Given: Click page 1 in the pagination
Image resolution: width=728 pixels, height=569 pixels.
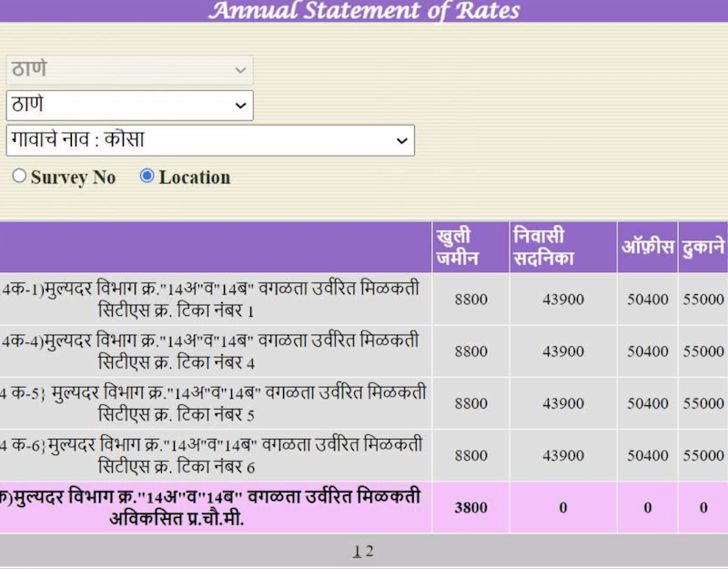Looking at the screenshot, I should click(x=357, y=552).
